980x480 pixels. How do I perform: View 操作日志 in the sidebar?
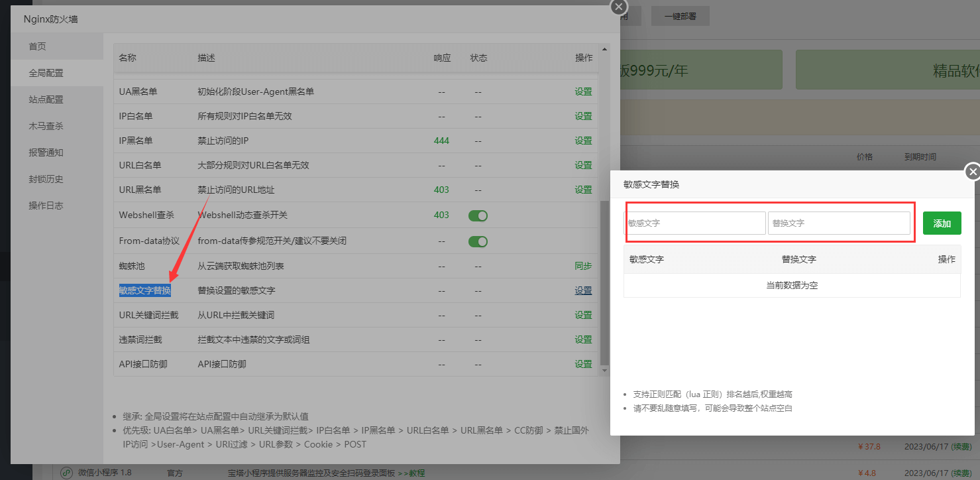57,206
